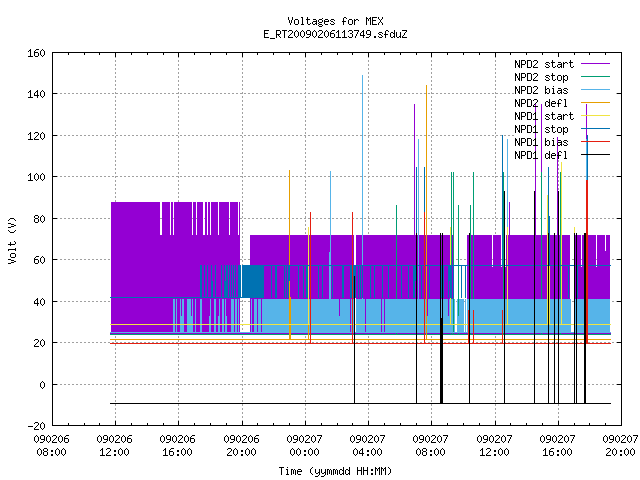Screen dimensions: 640x480
Task: Click the 20 y-axis tick label
Action: 39,343
